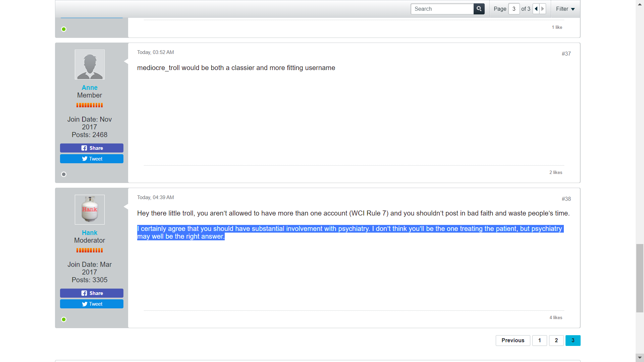
Task: Click the search magnifier icon
Action: point(479,9)
